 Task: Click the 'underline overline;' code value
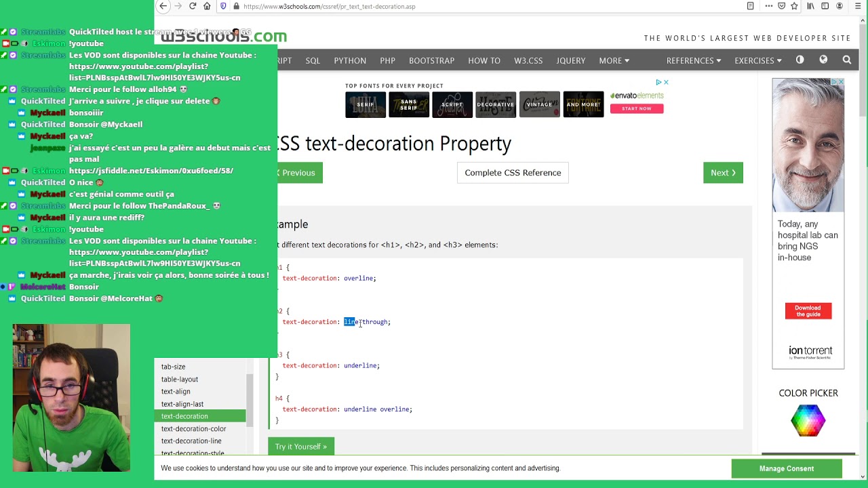tap(378, 409)
